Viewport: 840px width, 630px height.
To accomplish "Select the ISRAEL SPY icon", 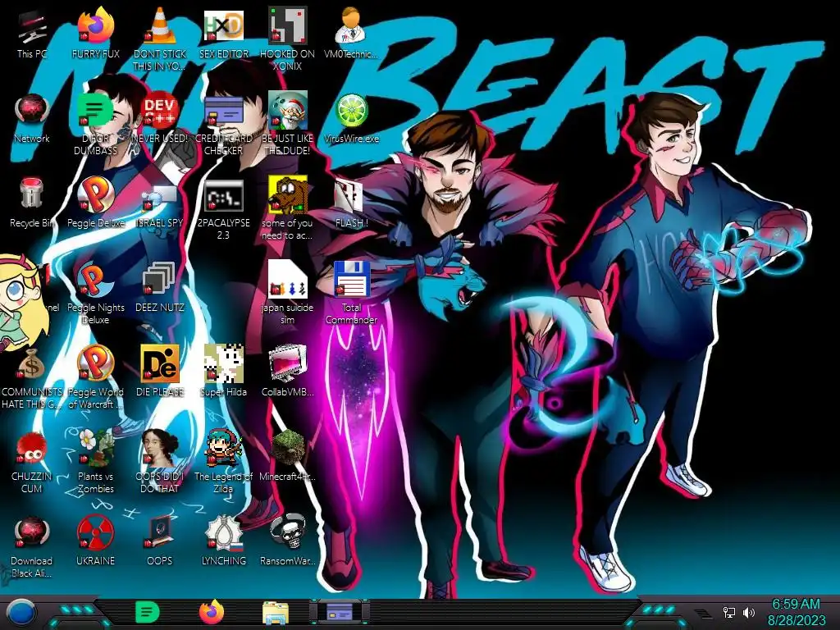I will (160, 197).
